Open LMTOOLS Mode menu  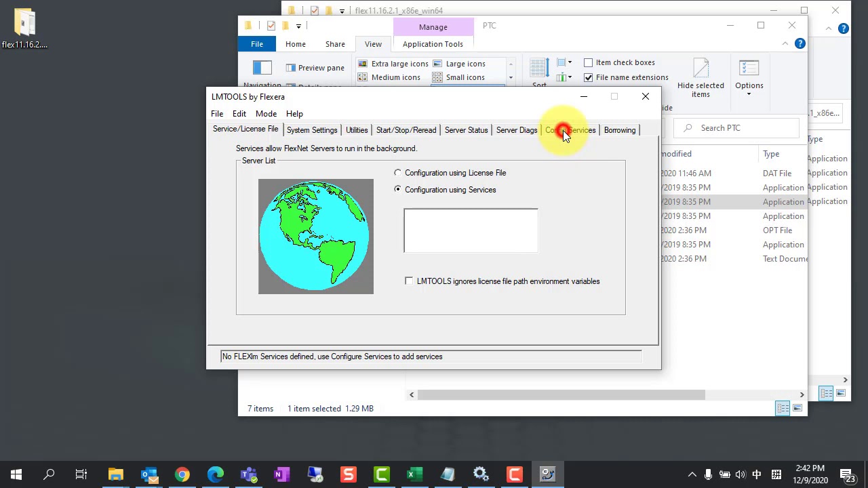pos(266,114)
